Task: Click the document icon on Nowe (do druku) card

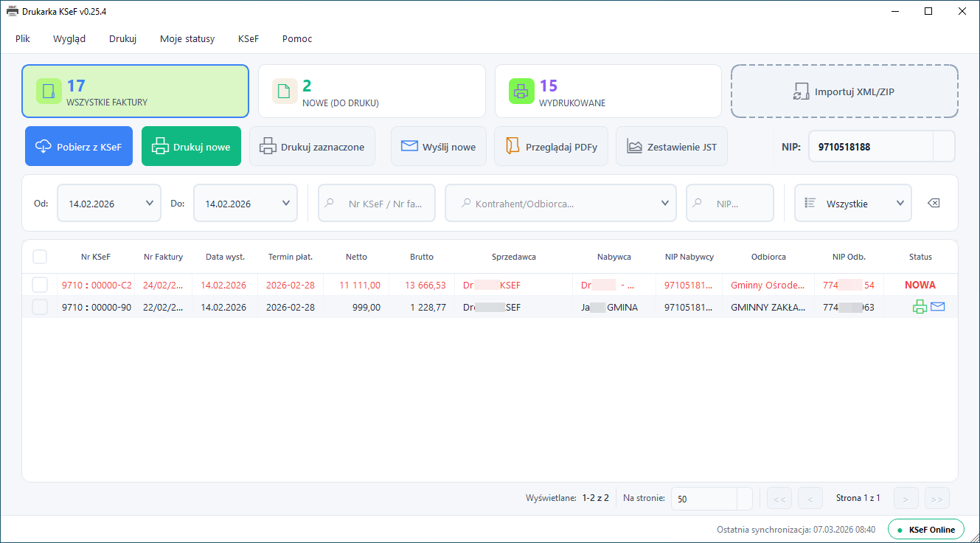Action: point(284,91)
